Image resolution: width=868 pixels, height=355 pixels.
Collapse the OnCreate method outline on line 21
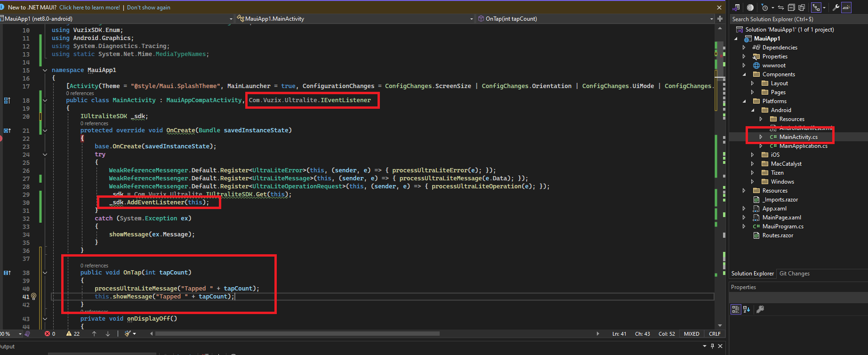tap(45, 130)
